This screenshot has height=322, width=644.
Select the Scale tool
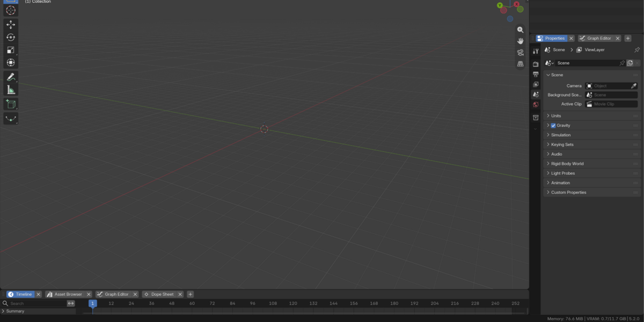11,50
